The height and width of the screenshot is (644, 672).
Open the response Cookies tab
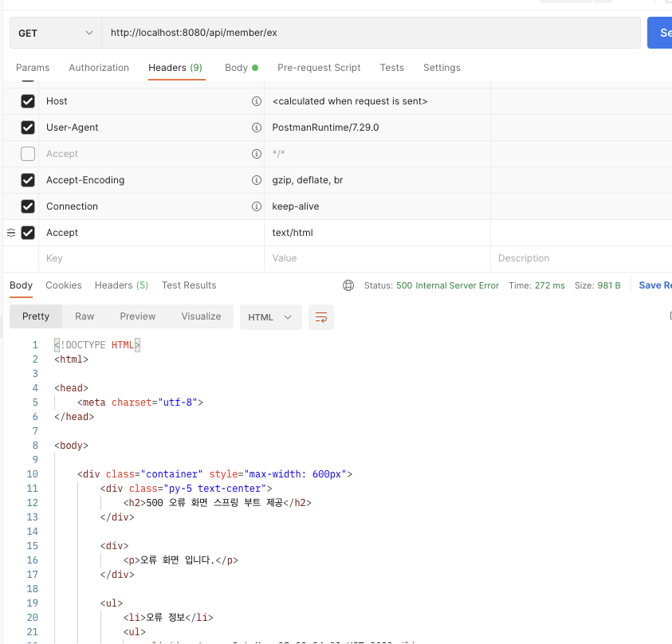(x=64, y=285)
